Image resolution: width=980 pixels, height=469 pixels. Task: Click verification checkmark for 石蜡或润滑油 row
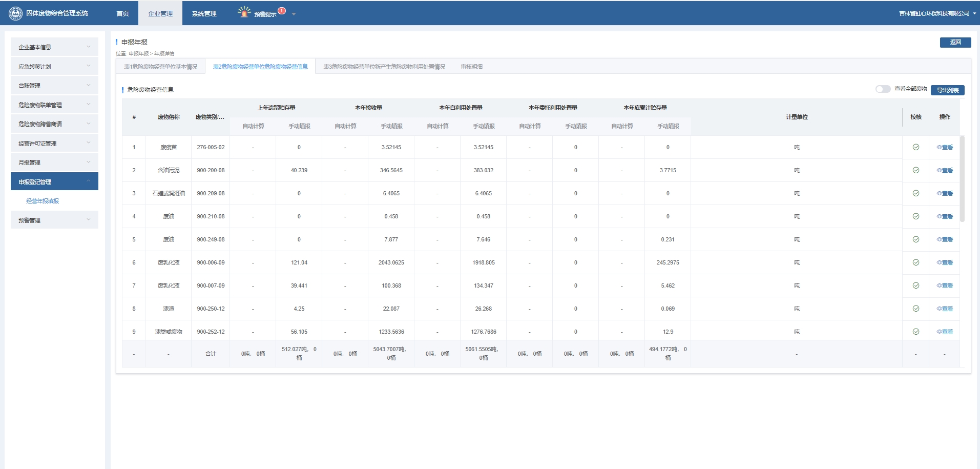click(916, 193)
